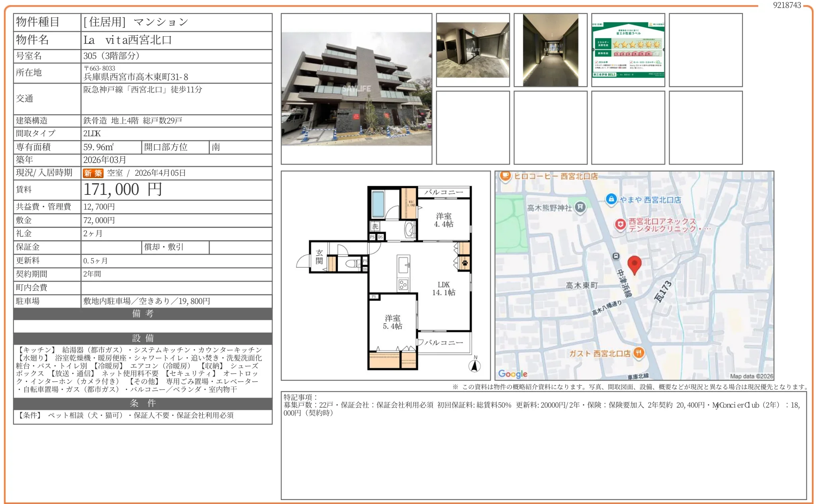This screenshot has width=819, height=504.
Task: Click the Hiro Coffee cafe icon on map
Action: tap(505, 175)
